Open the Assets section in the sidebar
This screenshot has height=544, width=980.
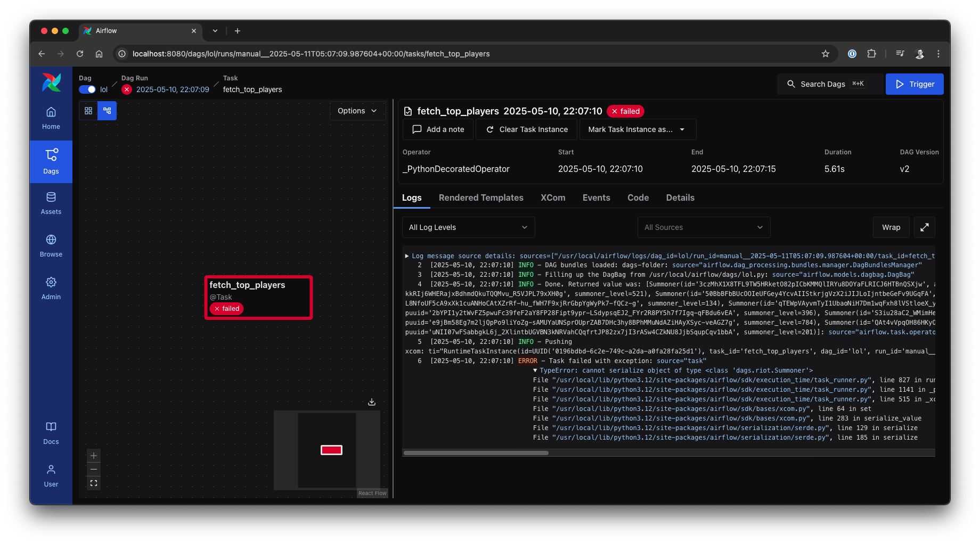(x=51, y=203)
